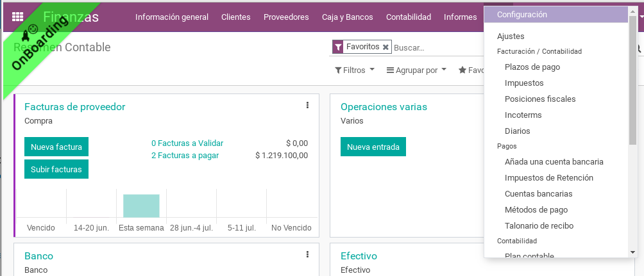Open Información general menu
Image resolution: width=644 pixels, height=276 pixels.
click(x=172, y=17)
